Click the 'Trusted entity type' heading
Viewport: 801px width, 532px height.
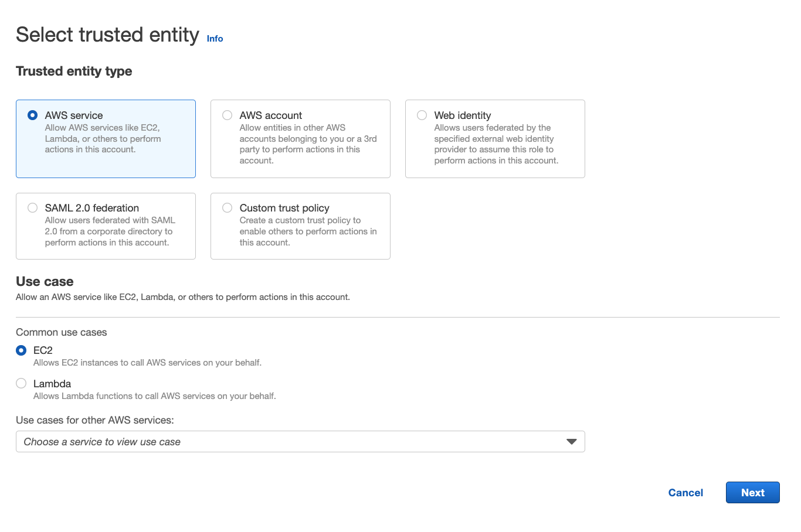[x=74, y=71]
